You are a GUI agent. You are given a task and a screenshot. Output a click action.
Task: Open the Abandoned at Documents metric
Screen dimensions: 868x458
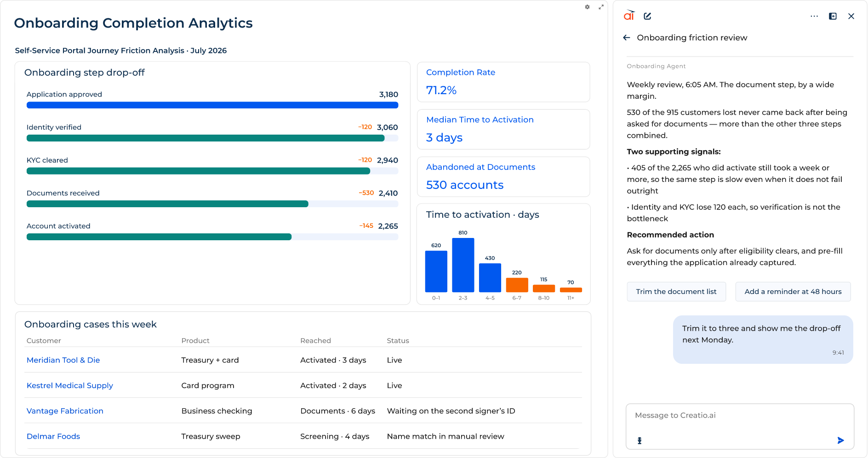coord(503,177)
